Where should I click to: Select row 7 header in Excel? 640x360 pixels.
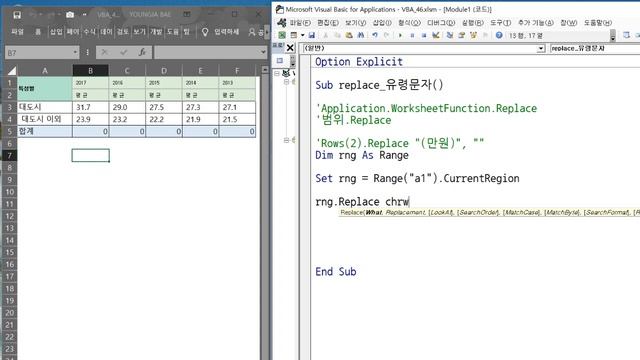pyautogui.click(x=9, y=156)
